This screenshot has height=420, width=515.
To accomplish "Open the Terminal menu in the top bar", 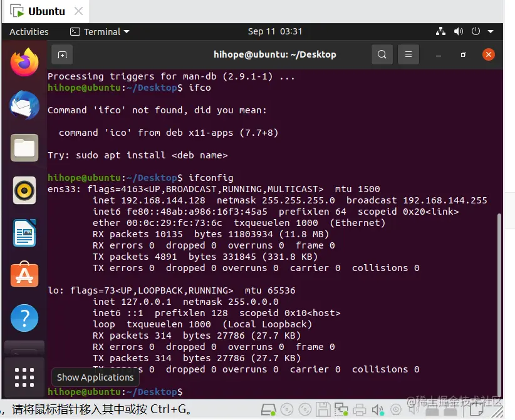I will pyautogui.click(x=100, y=31).
